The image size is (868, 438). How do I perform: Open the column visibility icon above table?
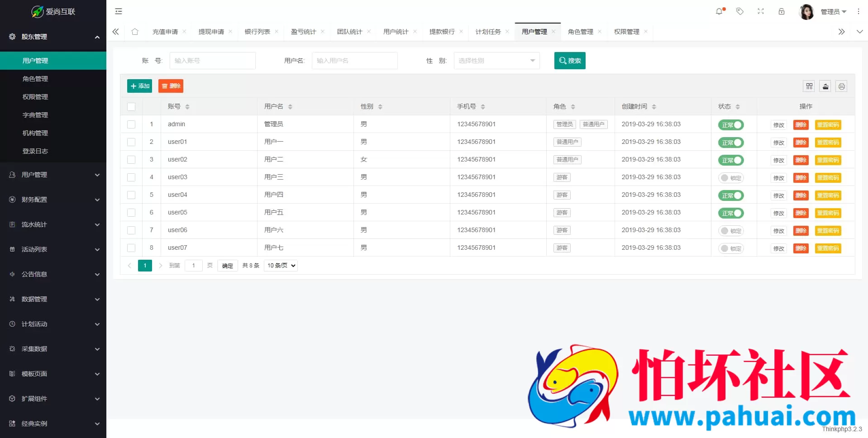click(809, 86)
